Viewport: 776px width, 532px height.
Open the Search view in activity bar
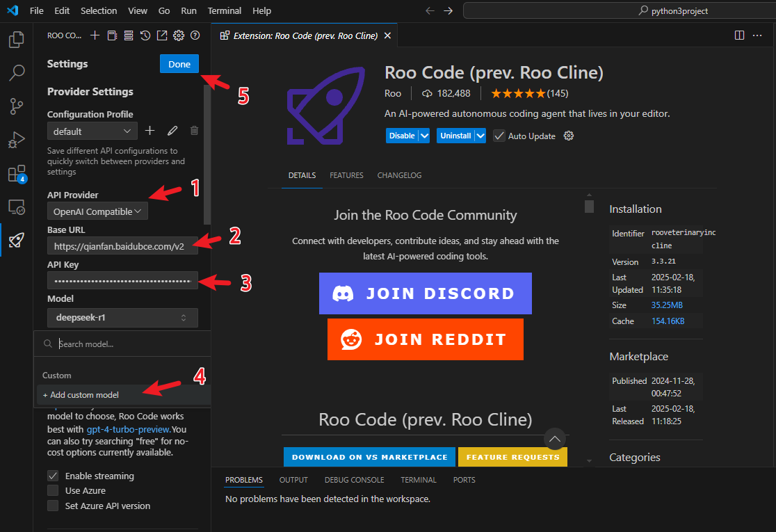click(16, 73)
